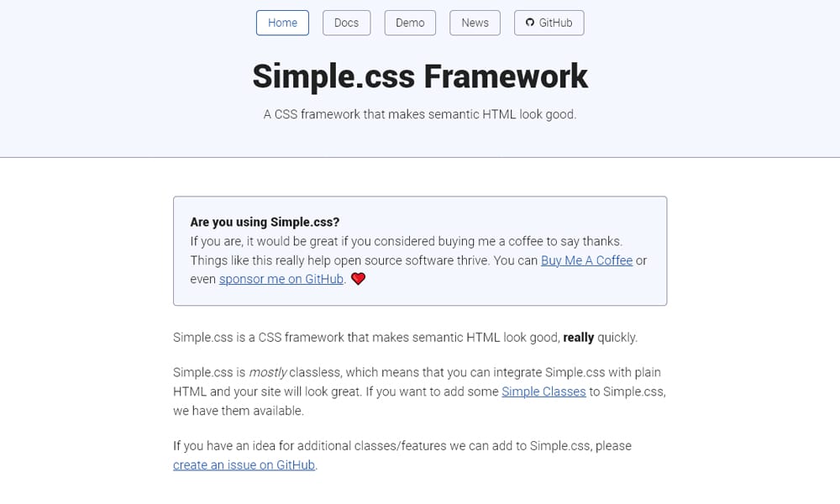Open the Docs page

[x=346, y=23]
